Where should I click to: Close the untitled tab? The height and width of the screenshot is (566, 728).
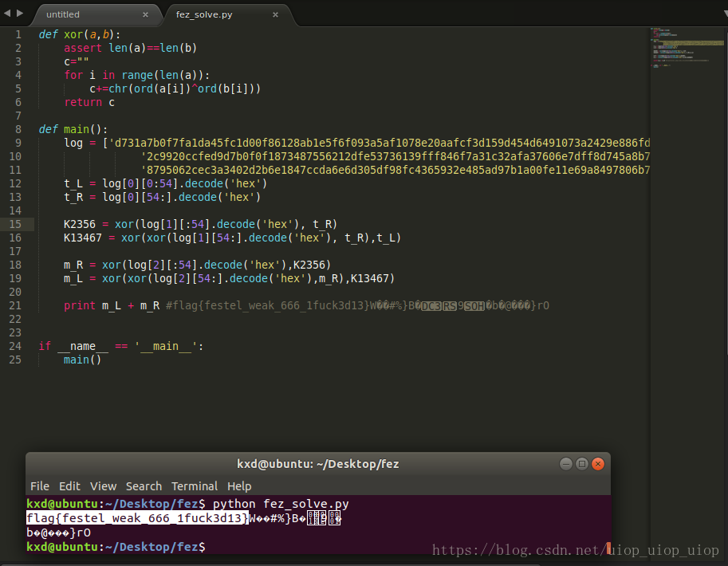click(145, 15)
